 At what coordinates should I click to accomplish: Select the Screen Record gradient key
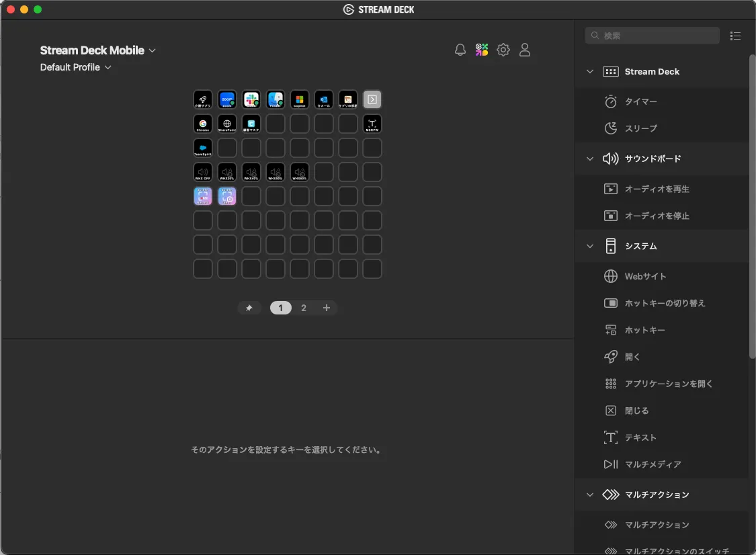click(202, 196)
